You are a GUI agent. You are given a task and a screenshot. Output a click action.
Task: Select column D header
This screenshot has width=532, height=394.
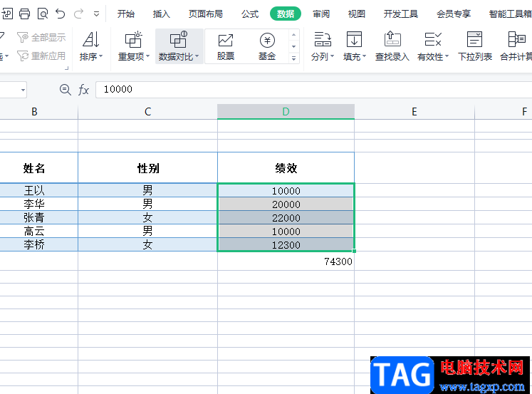tap(286, 112)
